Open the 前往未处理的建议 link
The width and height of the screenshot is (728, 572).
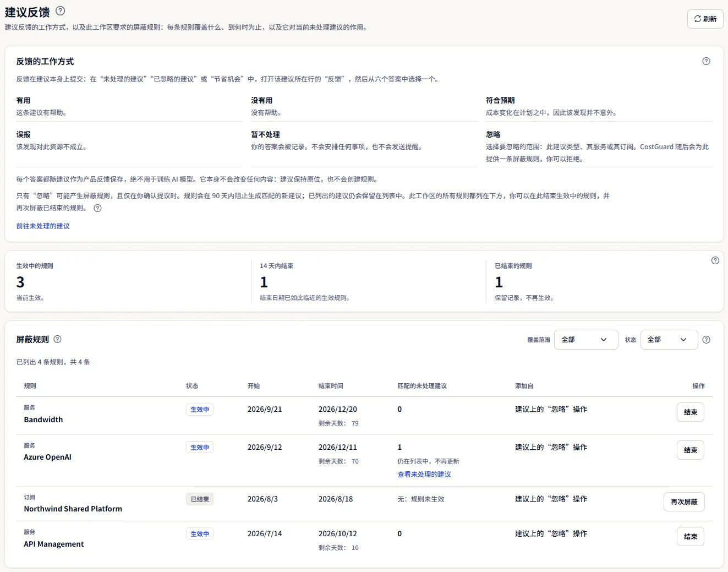click(x=43, y=226)
